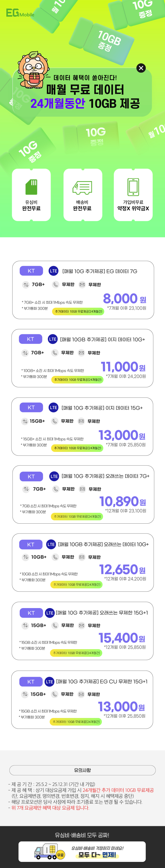Open the EG 데이터 7G plan card
The width and height of the screenshot is (165, 868).
click(83, 290)
